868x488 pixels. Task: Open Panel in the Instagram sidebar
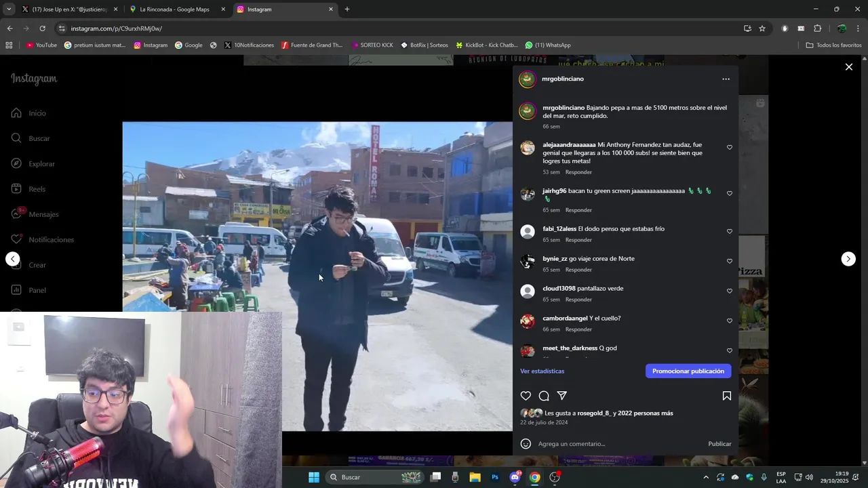(x=29, y=290)
